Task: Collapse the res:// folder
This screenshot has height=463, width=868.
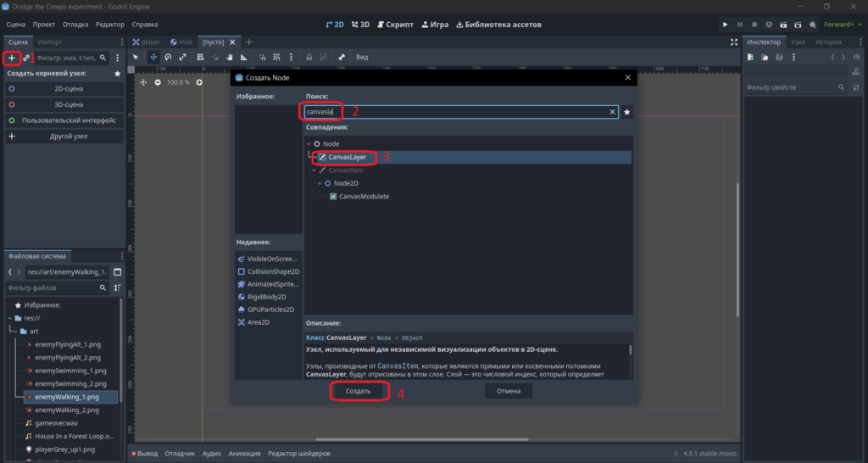Action: (x=10, y=319)
